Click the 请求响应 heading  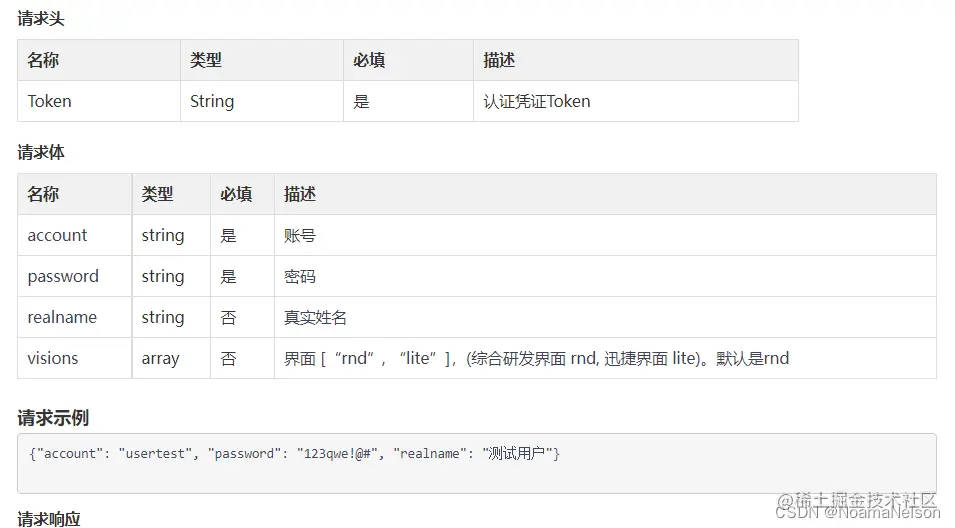pyautogui.click(x=49, y=519)
